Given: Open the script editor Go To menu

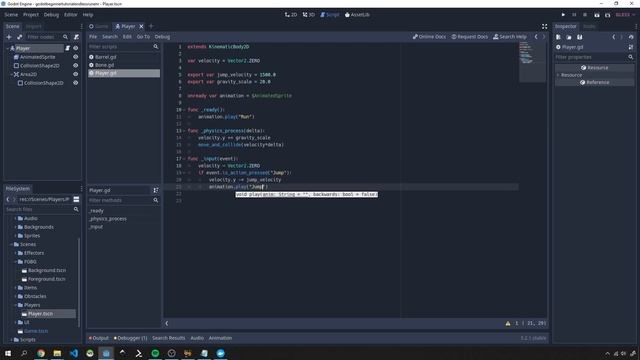Looking at the screenshot, I should 143,37.
